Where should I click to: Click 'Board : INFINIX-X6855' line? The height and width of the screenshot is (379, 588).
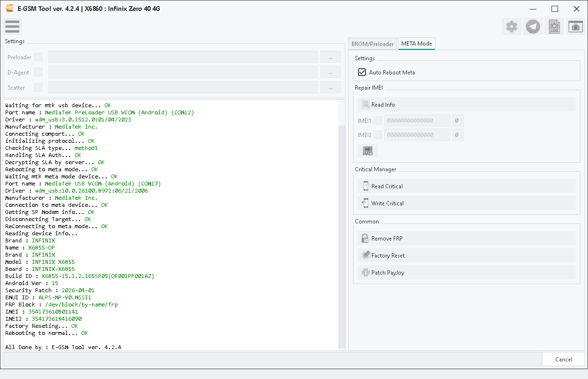40,269
